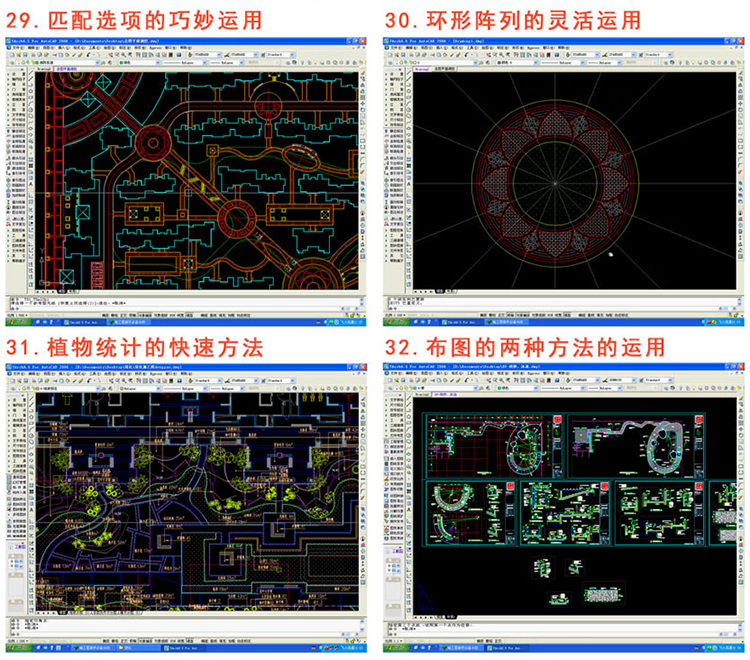Click 文字表格 in screenshot 32 side menu
Viewport: 750px width, 660px height.
pyautogui.click(x=397, y=400)
